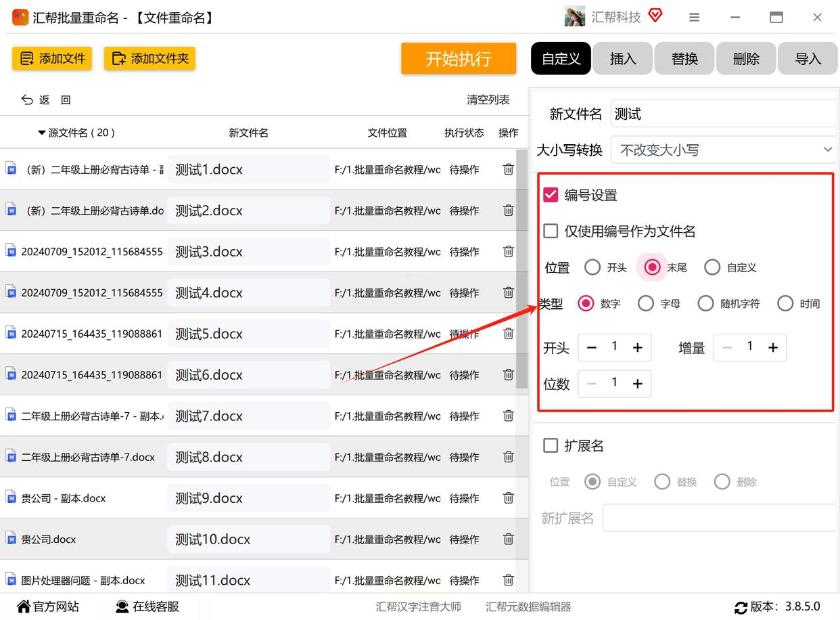Delete the 测试1.docx row with trash icon
This screenshot has height=620, width=840.
pos(508,169)
